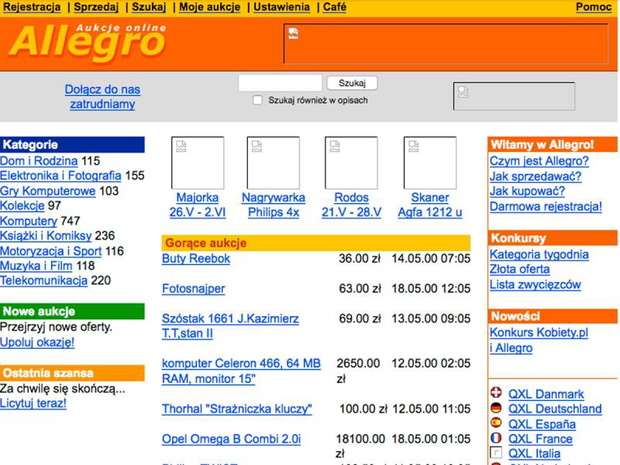Click the QXL España flag icon
Image resolution: width=620 pixels, height=465 pixels.
(x=496, y=423)
